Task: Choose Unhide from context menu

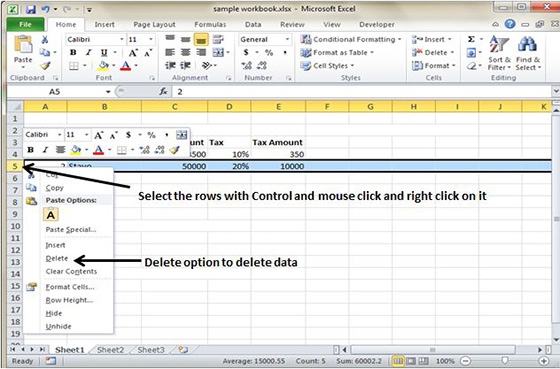Action: point(58,326)
